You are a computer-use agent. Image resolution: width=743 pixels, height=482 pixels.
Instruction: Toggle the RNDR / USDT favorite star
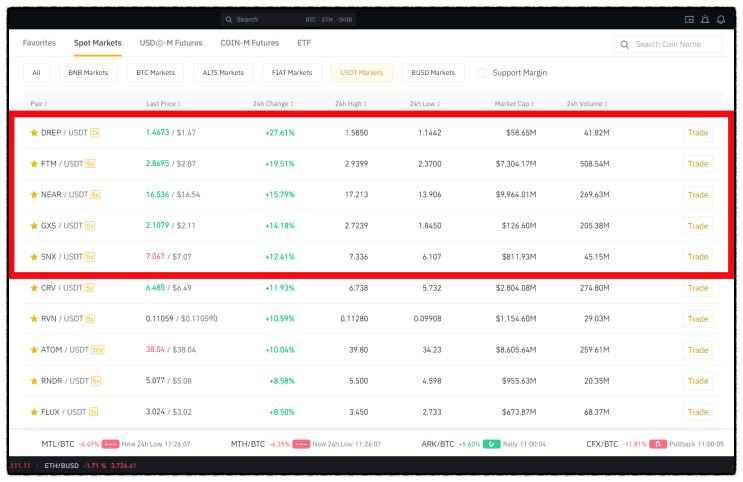click(x=34, y=381)
